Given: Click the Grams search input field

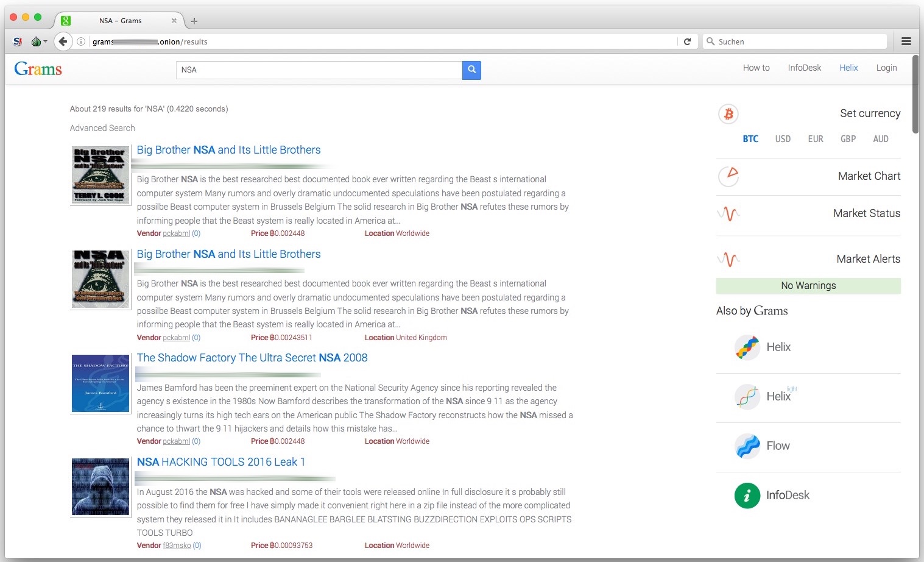Looking at the screenshot, I should click(x=319, y=70).
